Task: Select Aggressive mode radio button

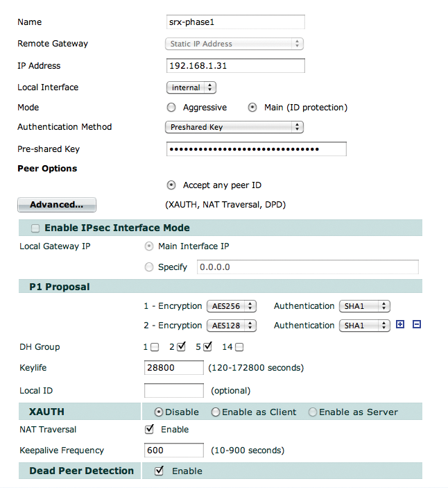Action: [x=171, y=108]
